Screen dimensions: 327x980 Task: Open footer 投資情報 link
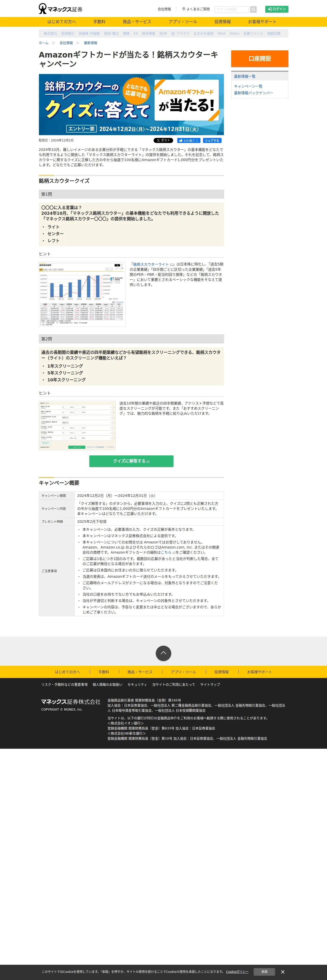(x=222, y=672)
